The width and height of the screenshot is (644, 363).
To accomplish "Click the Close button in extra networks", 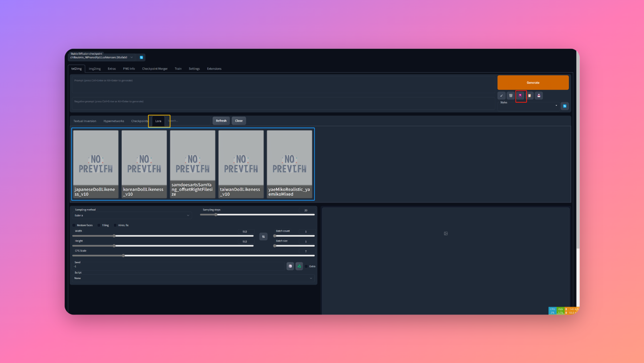I will 239,121.
